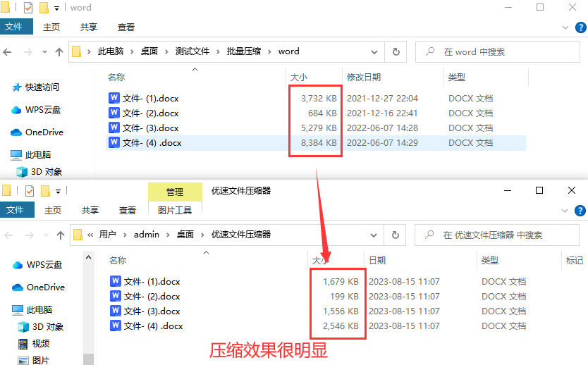
Task: Sort by 日期 column in lower window
Action: pyautogui.click(x=377, y=261)
